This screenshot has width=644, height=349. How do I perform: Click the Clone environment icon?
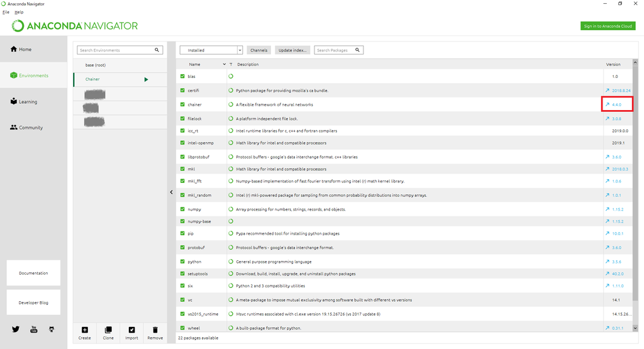coord(108,330)
